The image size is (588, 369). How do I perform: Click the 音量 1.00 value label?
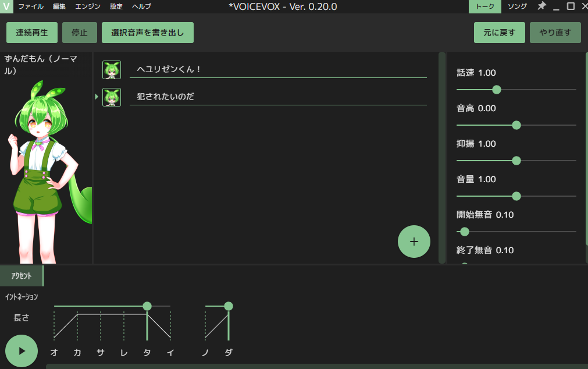(x=476, y=179)
